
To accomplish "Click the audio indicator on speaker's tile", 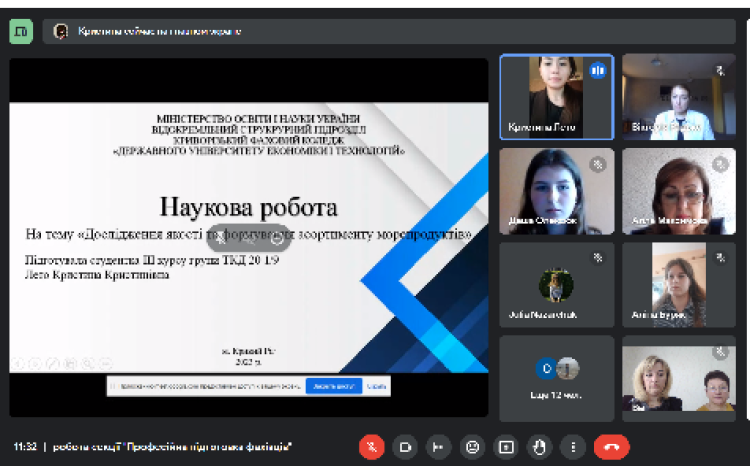I will [x=598, y=71].
